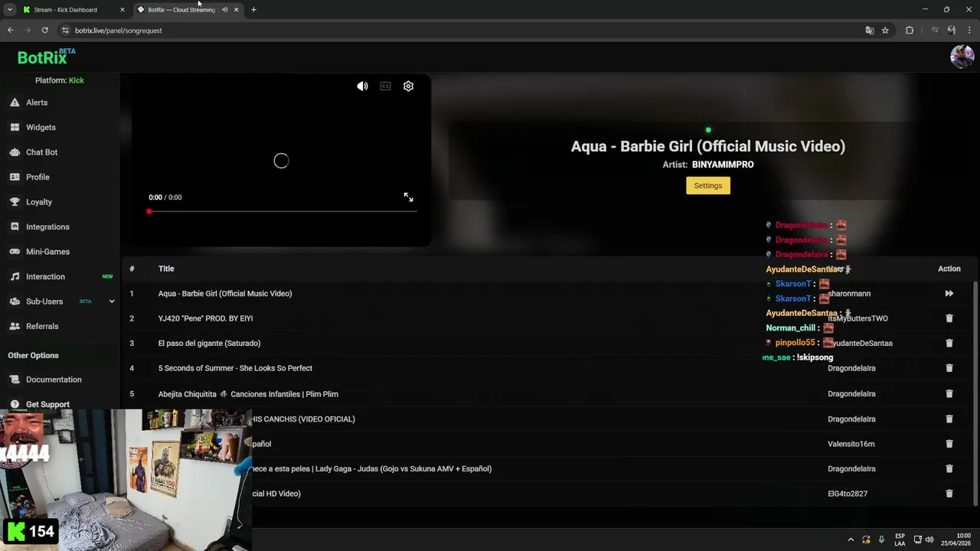The height and width of the screenshot is (551, 980).
Task: Expand the Sub-Users dropdown arrow
Action: (x=112, y=302)
